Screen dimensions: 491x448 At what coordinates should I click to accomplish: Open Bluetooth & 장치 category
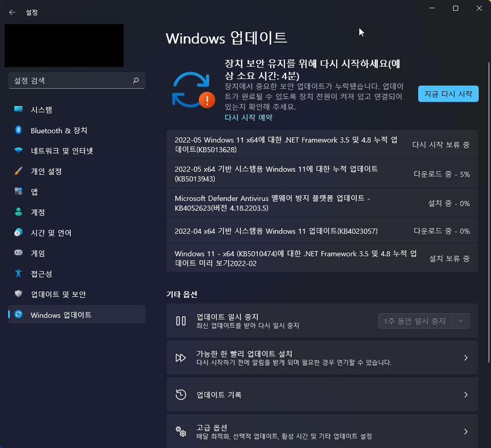pyautogui.click(x=77, y=130)
